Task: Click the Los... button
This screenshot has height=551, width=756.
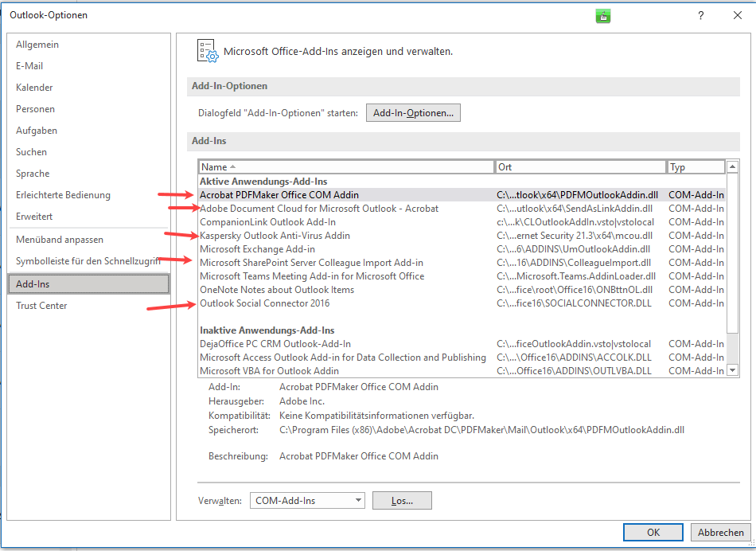Action: pyautogui.click(x=402, y=500)
